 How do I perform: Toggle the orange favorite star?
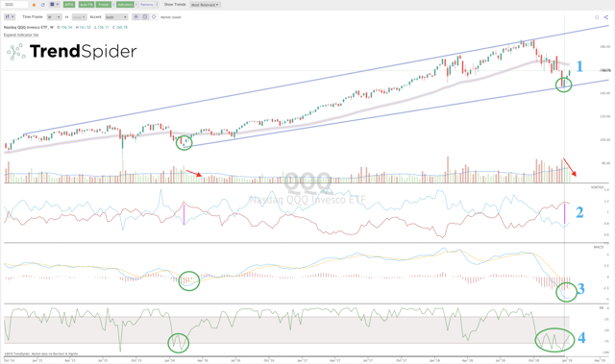pos(35,5)
